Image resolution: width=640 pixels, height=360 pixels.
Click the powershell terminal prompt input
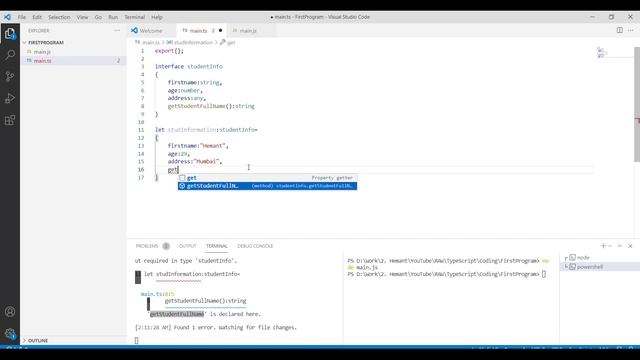(544, 274)
